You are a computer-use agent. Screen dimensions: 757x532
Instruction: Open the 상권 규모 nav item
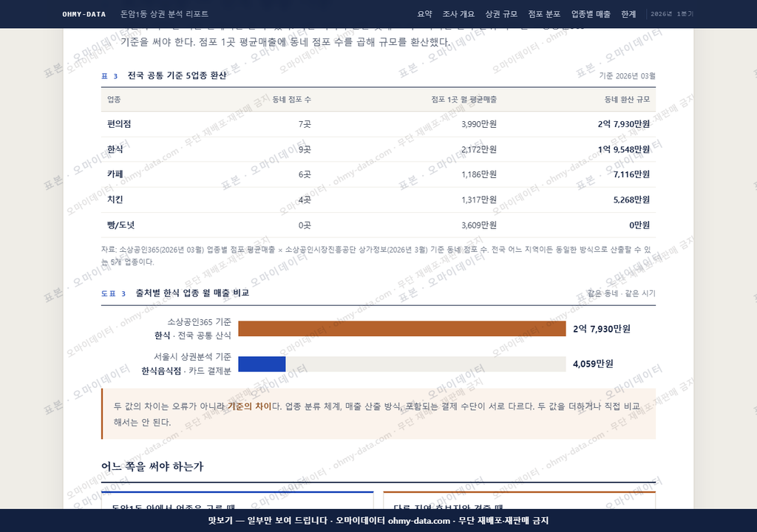pos(501,14)
